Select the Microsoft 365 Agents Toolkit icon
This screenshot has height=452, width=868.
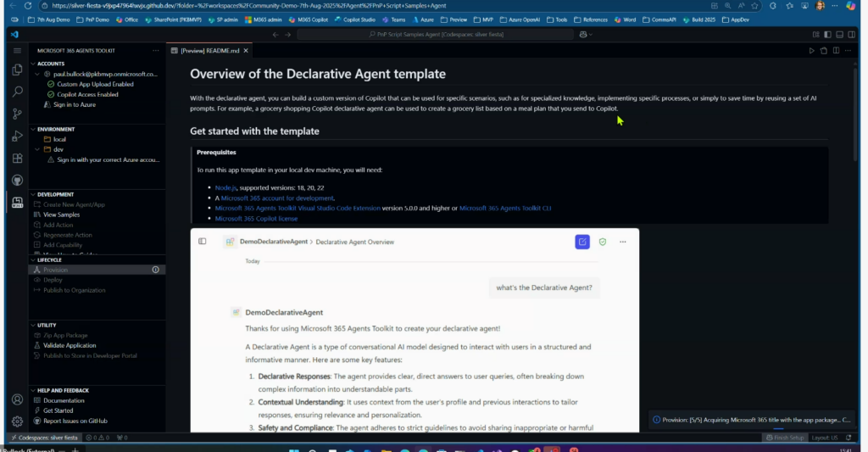tap(17, 202)
